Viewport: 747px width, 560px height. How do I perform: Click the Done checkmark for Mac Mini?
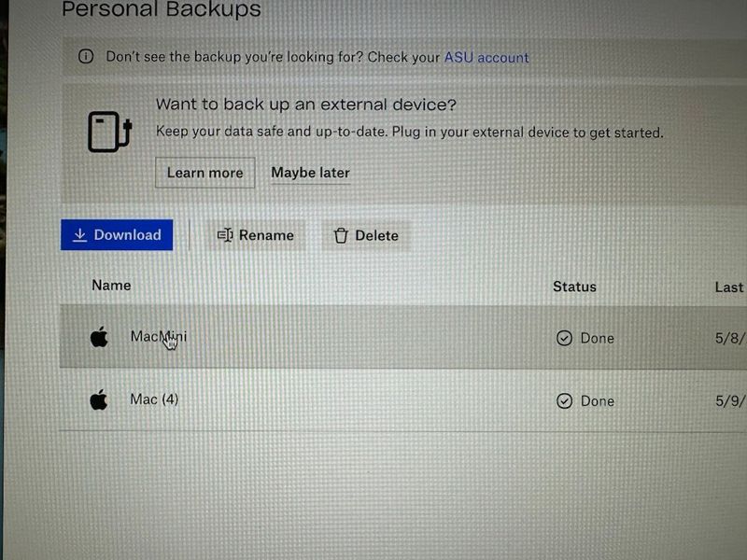click(x=564, y=338)
